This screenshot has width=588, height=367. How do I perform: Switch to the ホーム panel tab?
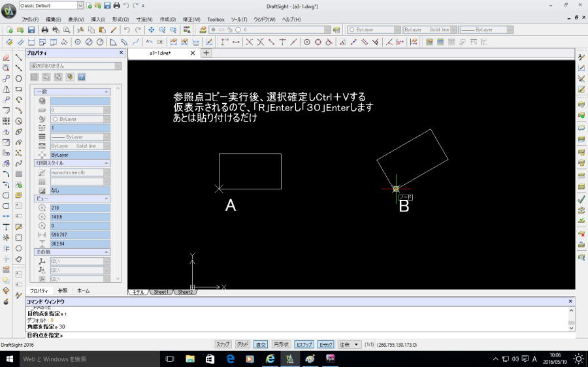tap(83, 291)
